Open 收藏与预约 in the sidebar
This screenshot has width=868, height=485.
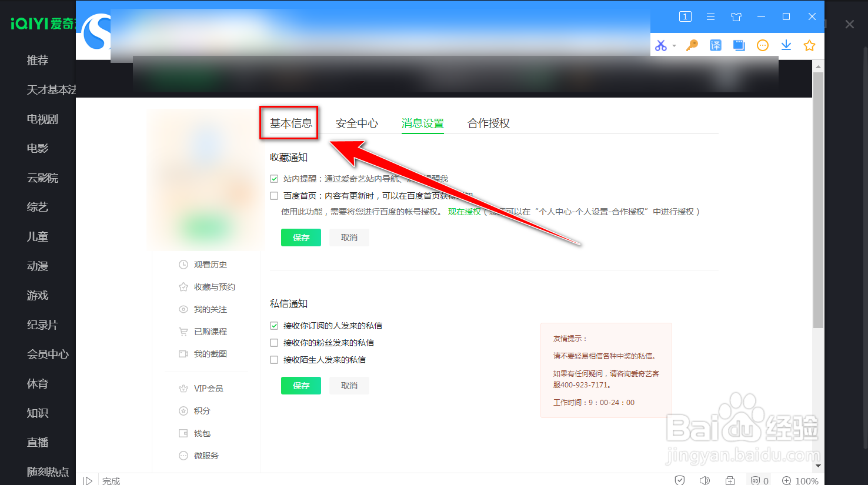pyautogui.click(x=215, y=287)
